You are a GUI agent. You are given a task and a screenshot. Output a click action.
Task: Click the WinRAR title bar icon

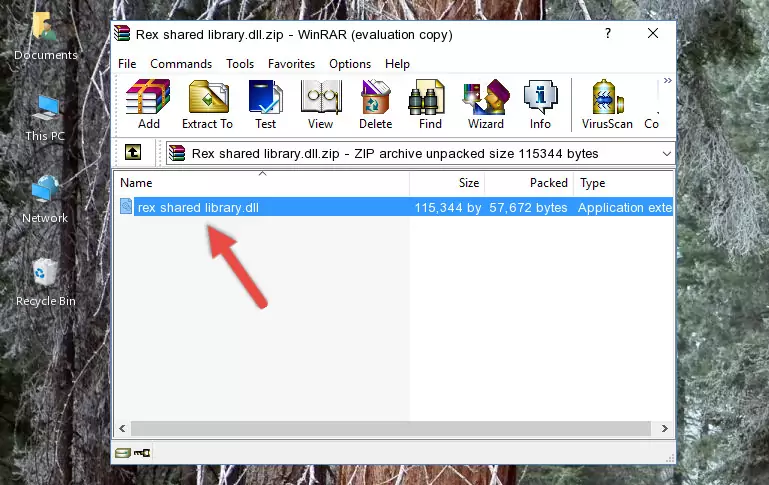pyautogui.click(x=122, y=33)
